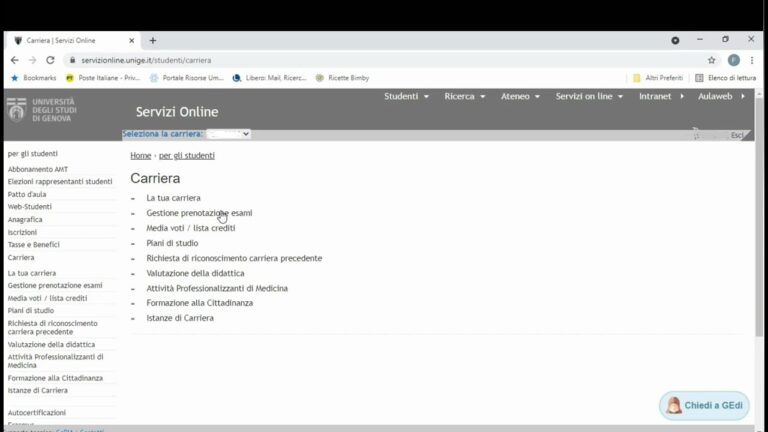The height and width of the screenshot is (432, 768).
Task: Open Poste Italiane bookmark
Action: click(103, 78)
